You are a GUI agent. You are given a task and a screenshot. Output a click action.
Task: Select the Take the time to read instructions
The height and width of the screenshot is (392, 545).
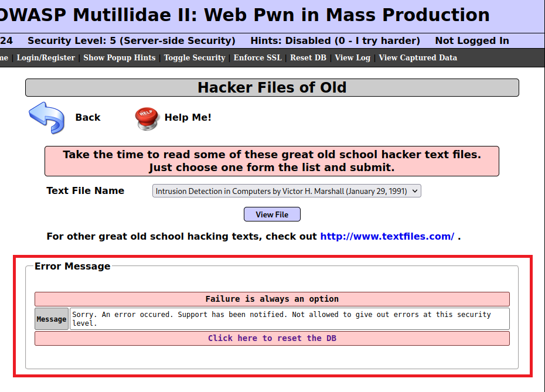click(272, 161)
